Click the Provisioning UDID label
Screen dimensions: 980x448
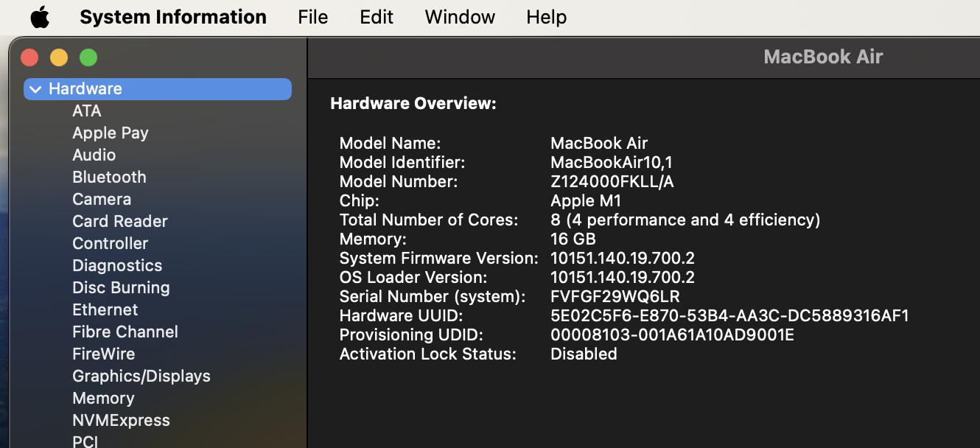[x=411, y=335]
